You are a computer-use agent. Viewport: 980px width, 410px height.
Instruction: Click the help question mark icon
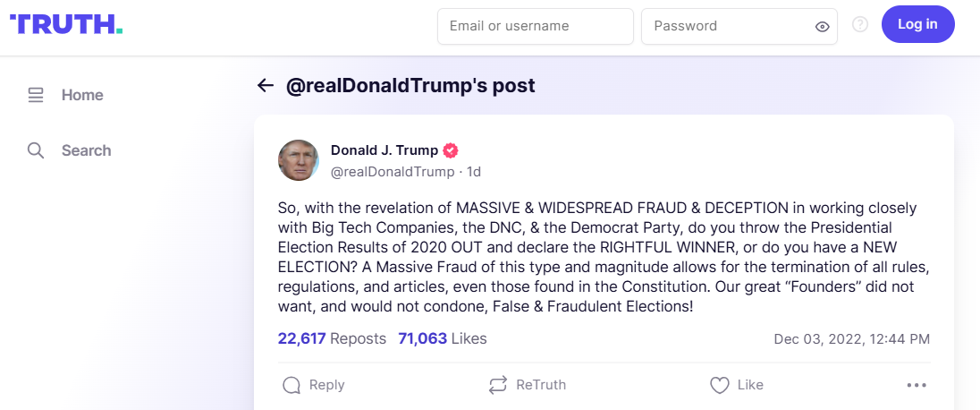pyautogui.click(x=860, y=25)
